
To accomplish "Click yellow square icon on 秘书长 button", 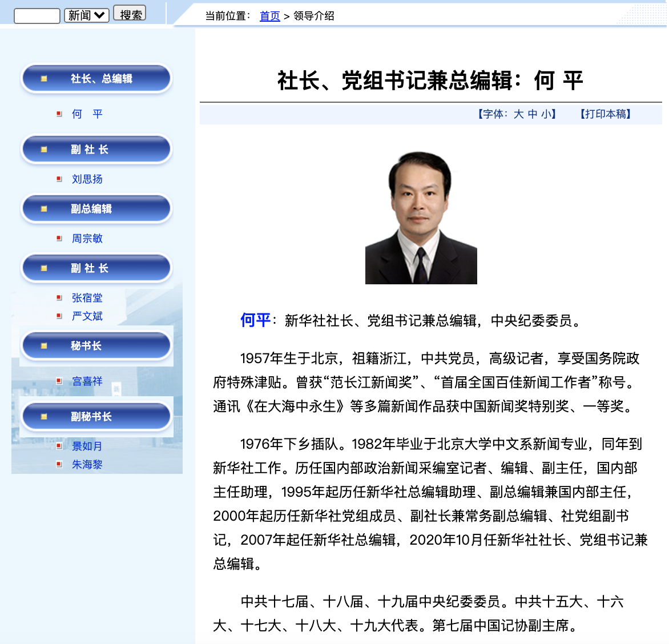I will 43,345.
